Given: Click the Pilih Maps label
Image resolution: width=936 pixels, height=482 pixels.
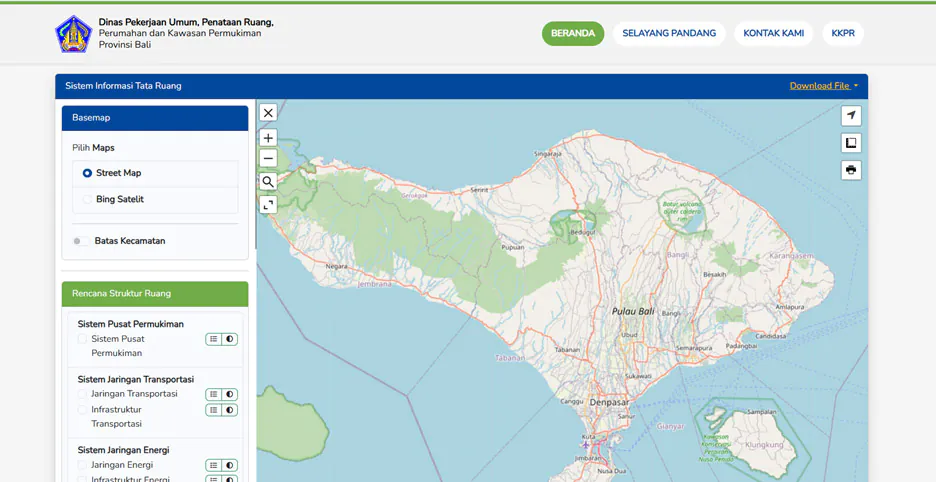Looking at the screenshot, I should (93, 148).
